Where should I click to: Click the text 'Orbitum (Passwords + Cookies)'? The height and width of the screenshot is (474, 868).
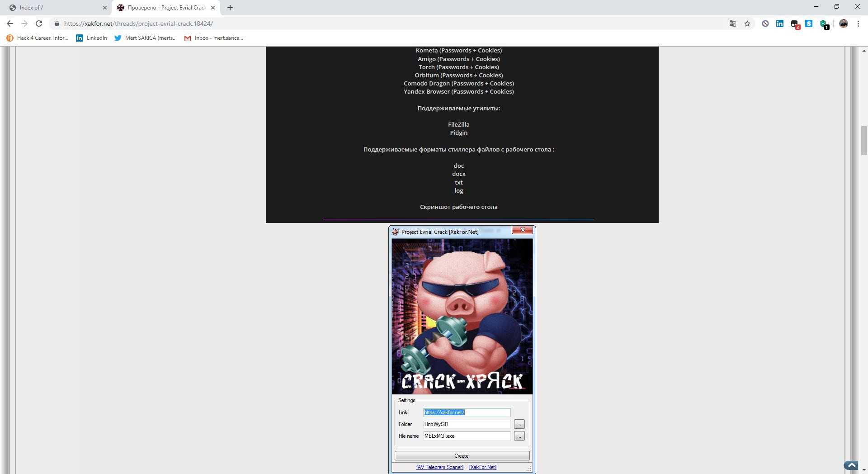coord(458,75)
